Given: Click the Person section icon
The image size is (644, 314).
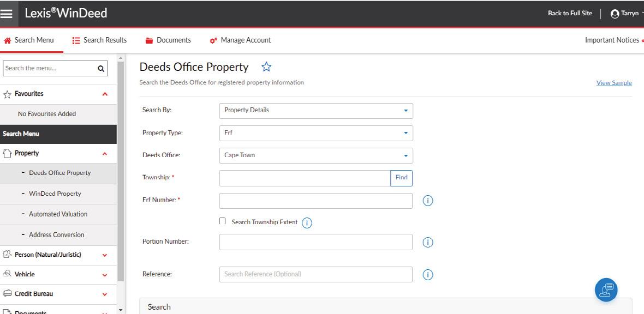Looking at the screenshot, I should 7,255.
